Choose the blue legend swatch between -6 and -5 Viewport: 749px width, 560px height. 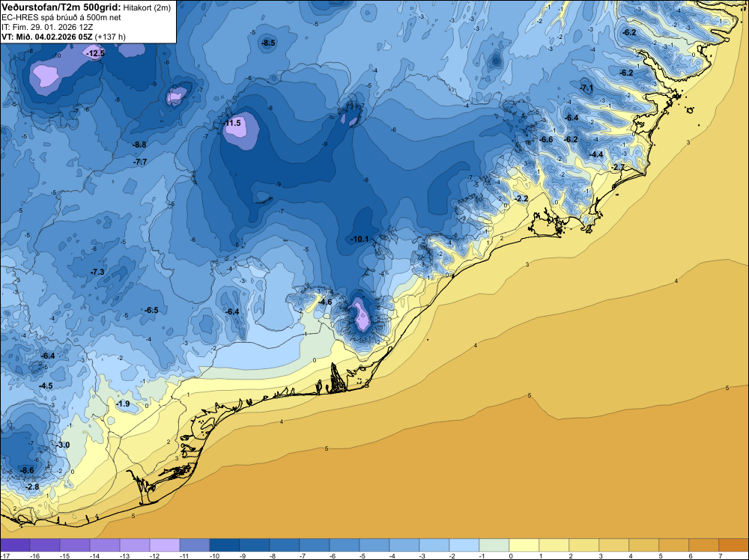345,545
